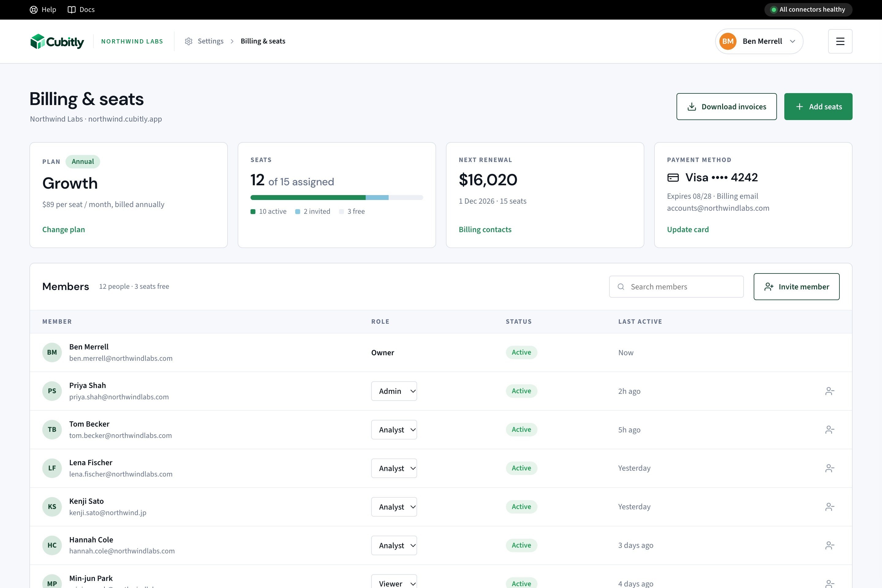Remove member icon for Kenji Sato
Viewport: 882px width, 588px height.
pos(830,507)
